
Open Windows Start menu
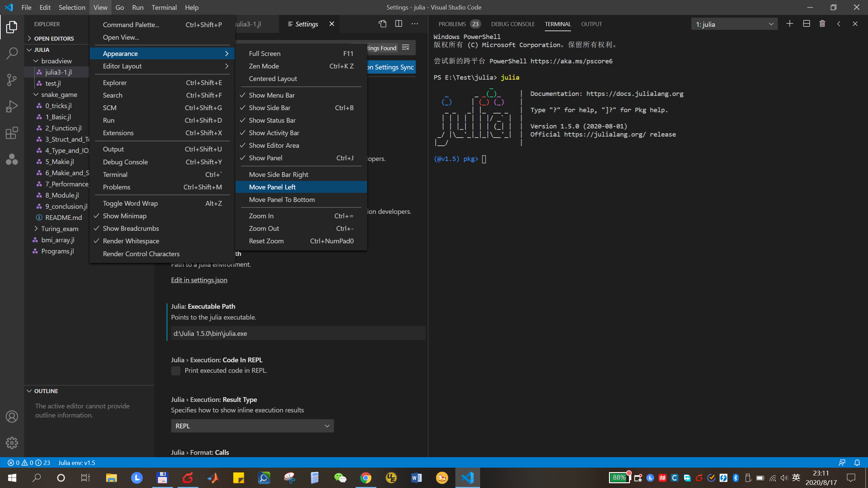pyautogui.click(x=12, y=478)
